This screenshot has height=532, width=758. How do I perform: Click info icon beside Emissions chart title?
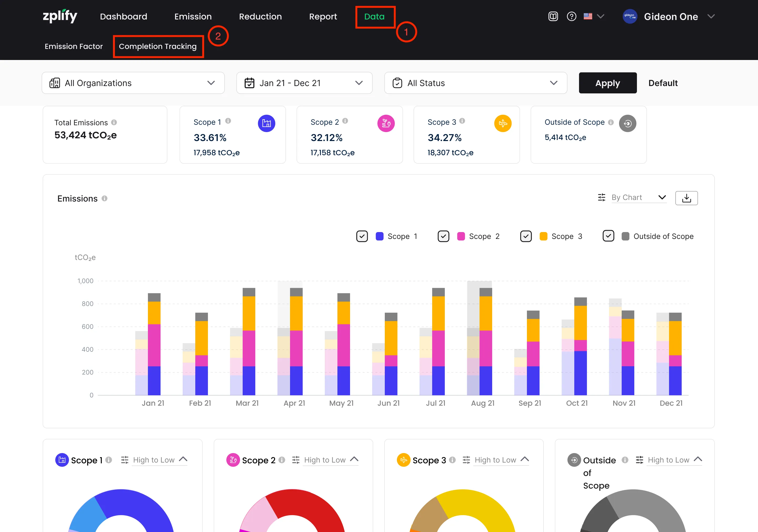click(104, 198)
